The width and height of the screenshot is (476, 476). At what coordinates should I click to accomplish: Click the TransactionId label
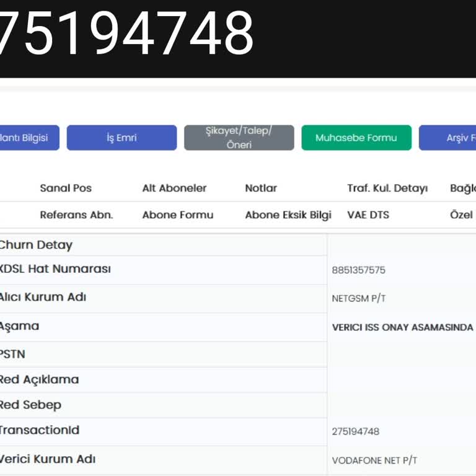tap(40, 430)
